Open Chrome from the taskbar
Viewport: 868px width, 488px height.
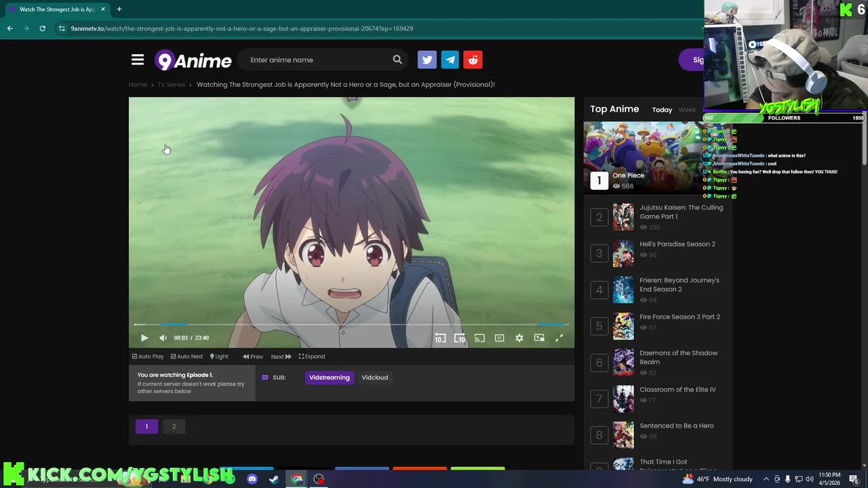click(297, 479)
